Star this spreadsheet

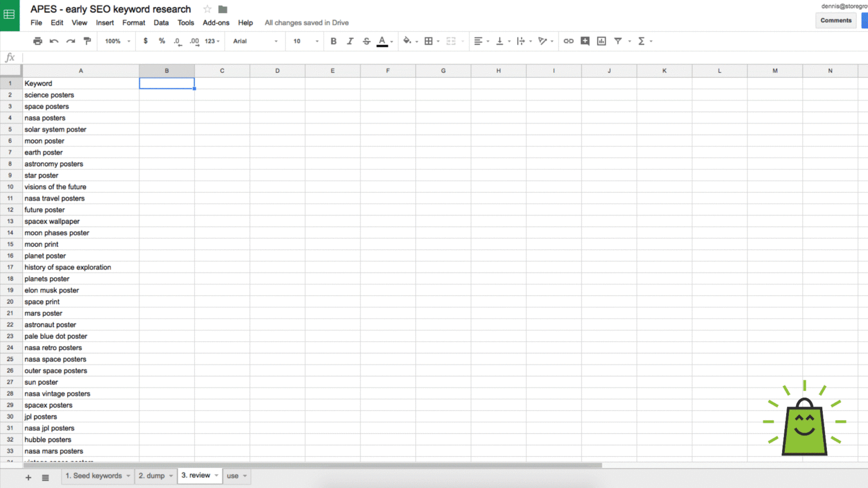[x=206, y=9]
